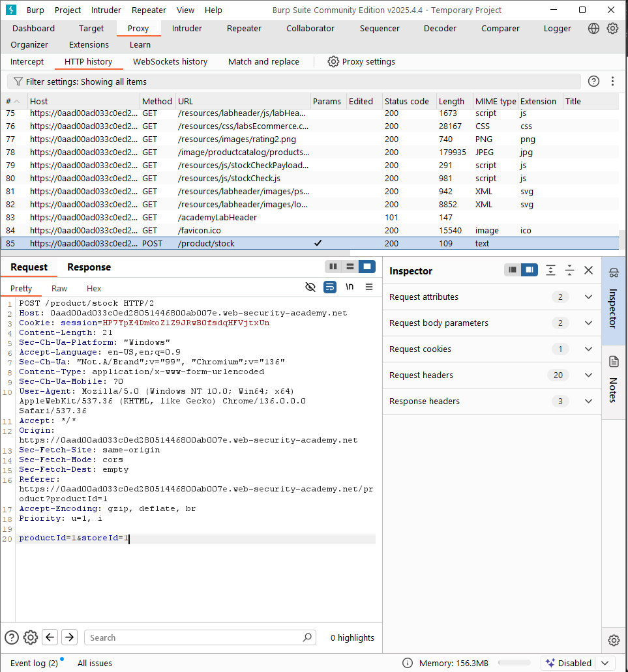Image resolution: width=628 pixels, height=672 pixels.
Task: Open the HTTP history help icon
Action: (593, 81)
